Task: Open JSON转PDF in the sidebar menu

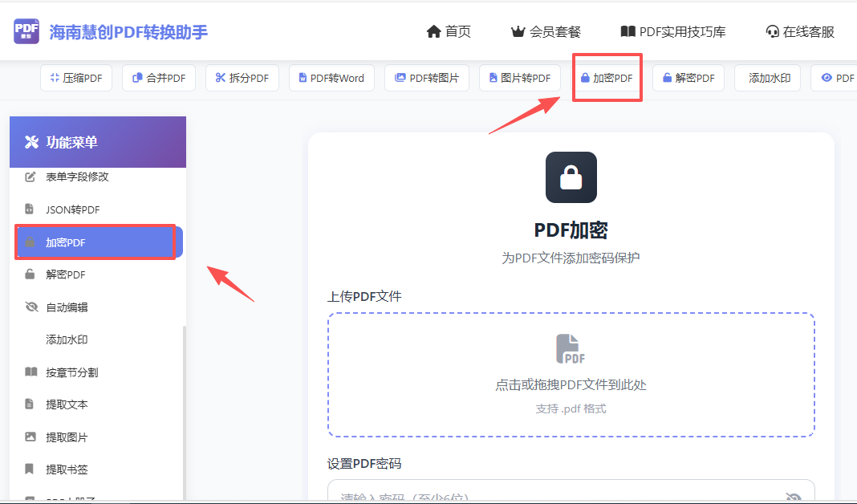Action: (97, 209)
